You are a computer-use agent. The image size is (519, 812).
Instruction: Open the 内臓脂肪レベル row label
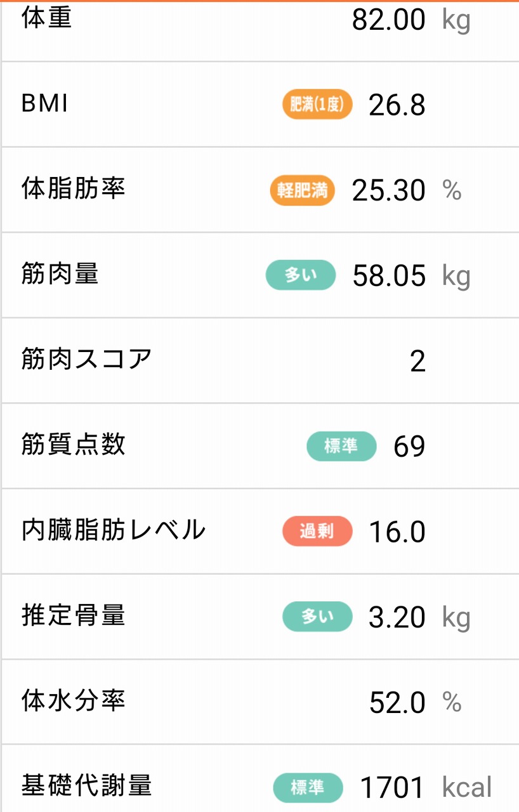(114, 530)
